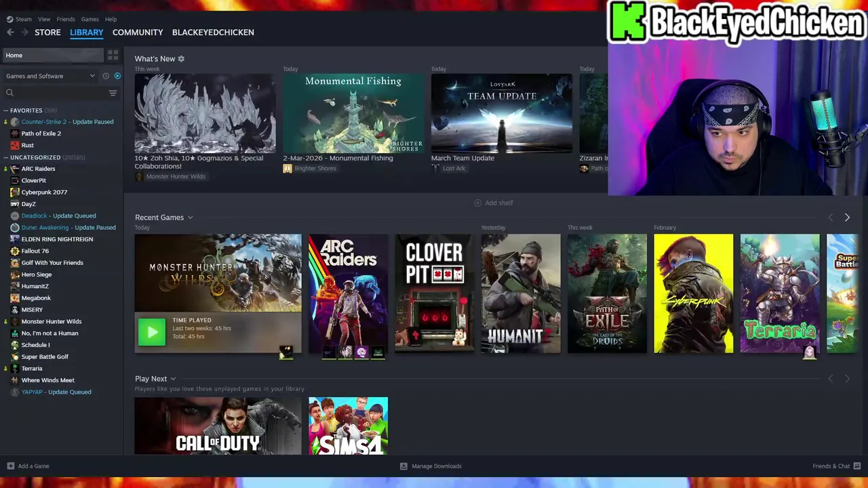Go to the STORE tab
This screenshot has width=868, height=488.
click(x=47, y=33)
